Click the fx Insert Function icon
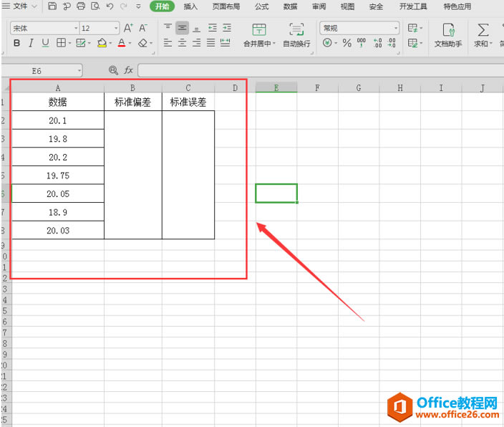 (129, 69)
